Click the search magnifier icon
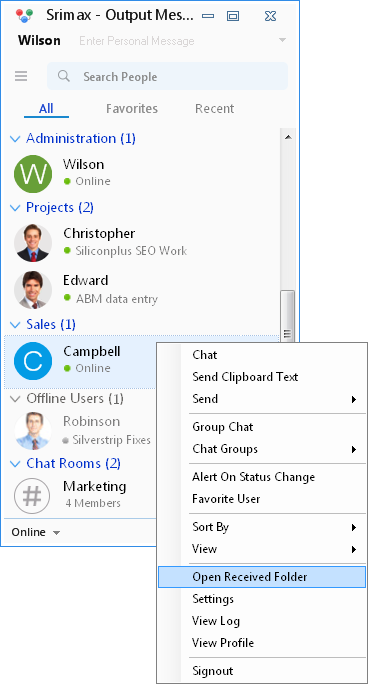 tap(64, 76)
